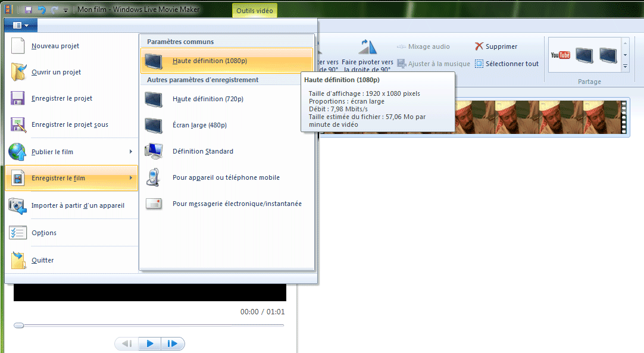
Task: Switch to the Outils vidéo tab
Action: [255, 11]
